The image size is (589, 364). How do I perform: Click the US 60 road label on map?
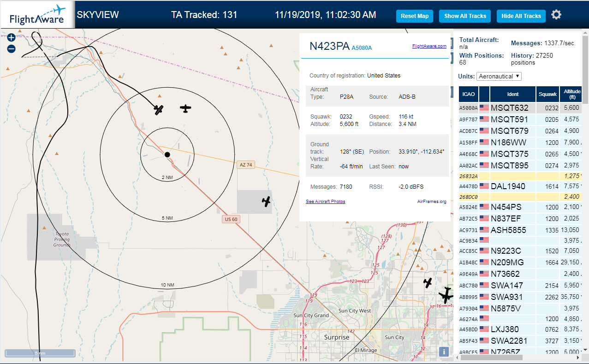point(231,220)
